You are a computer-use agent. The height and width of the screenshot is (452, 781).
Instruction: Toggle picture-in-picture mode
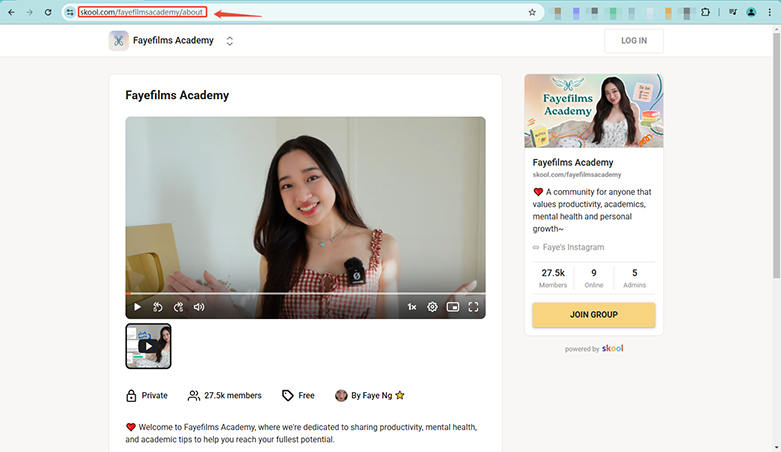click(x=453, y=307)
